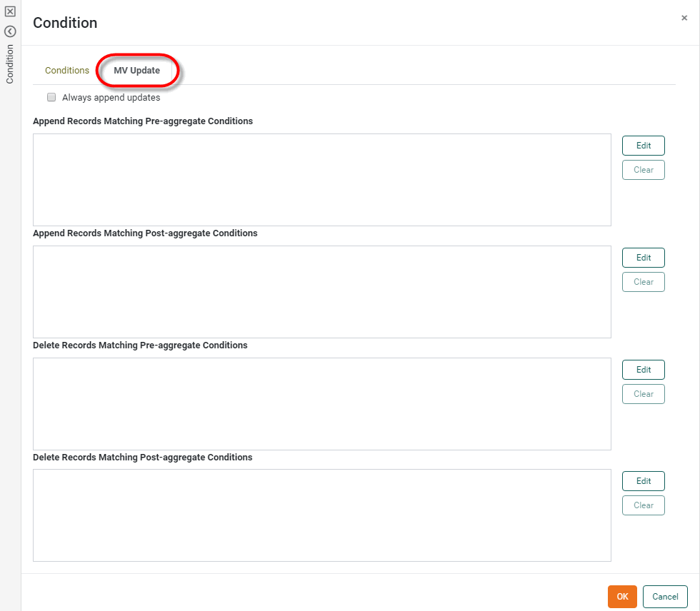This screenshot has width=700, height=611.
Task: Select the MV Update tab
Action: (136, 71)
